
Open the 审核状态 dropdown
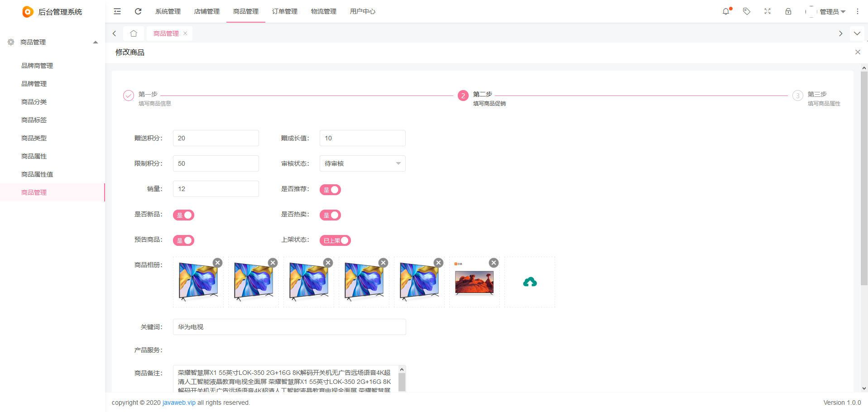click(x=362, y=163)
